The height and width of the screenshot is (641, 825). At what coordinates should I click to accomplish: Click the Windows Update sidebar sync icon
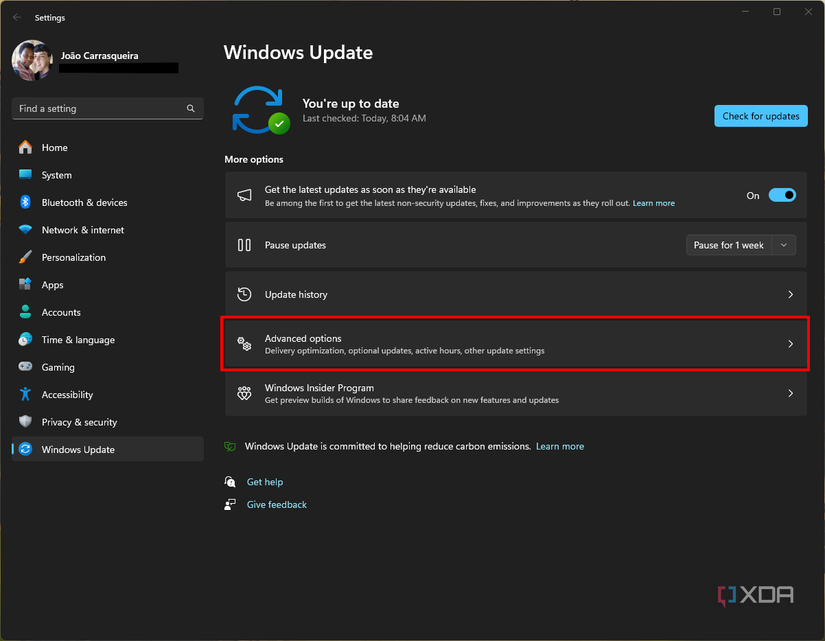coord(25,449)
